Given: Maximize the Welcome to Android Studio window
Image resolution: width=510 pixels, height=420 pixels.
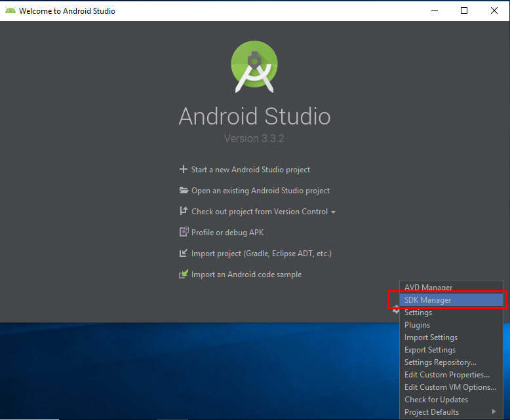Looking at the screenshot, I should [x=464, y=10].
